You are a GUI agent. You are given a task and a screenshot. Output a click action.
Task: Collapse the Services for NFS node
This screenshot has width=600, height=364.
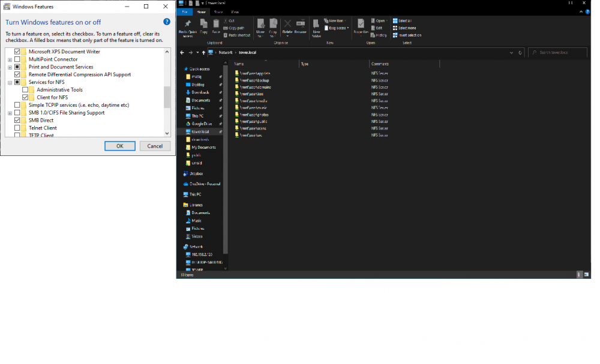click(10, 83)
